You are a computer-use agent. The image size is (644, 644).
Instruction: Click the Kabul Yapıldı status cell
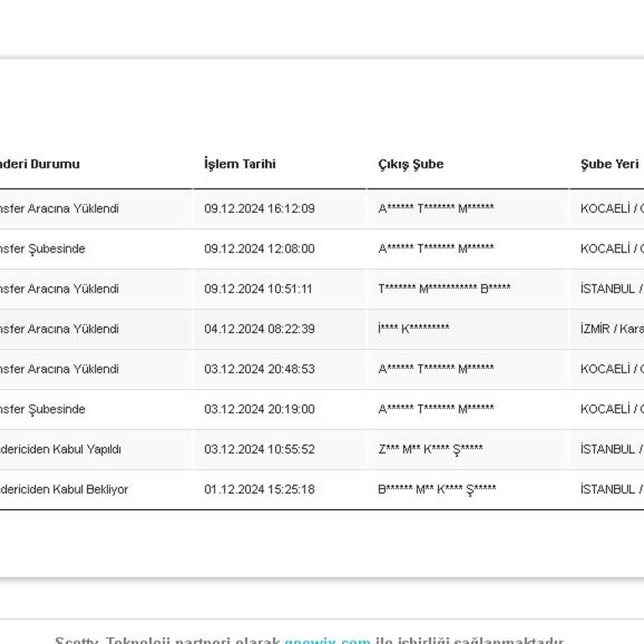60,449
